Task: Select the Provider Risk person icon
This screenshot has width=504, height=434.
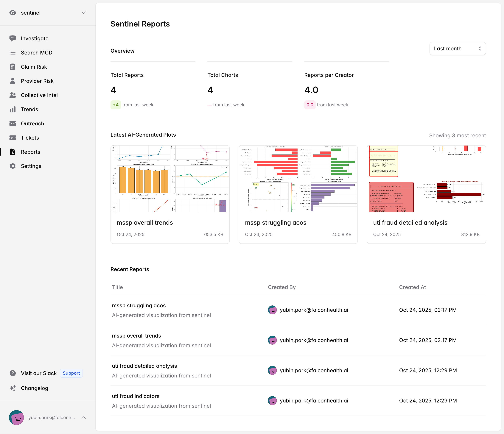Action: pyautogui.click(x=13, y=81)
